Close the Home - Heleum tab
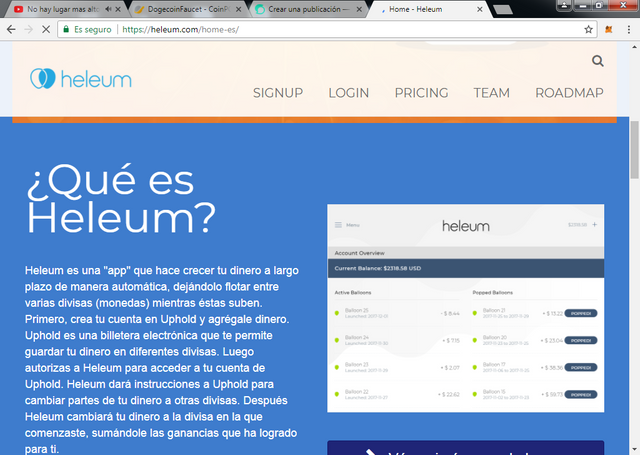 pos(480,9)
